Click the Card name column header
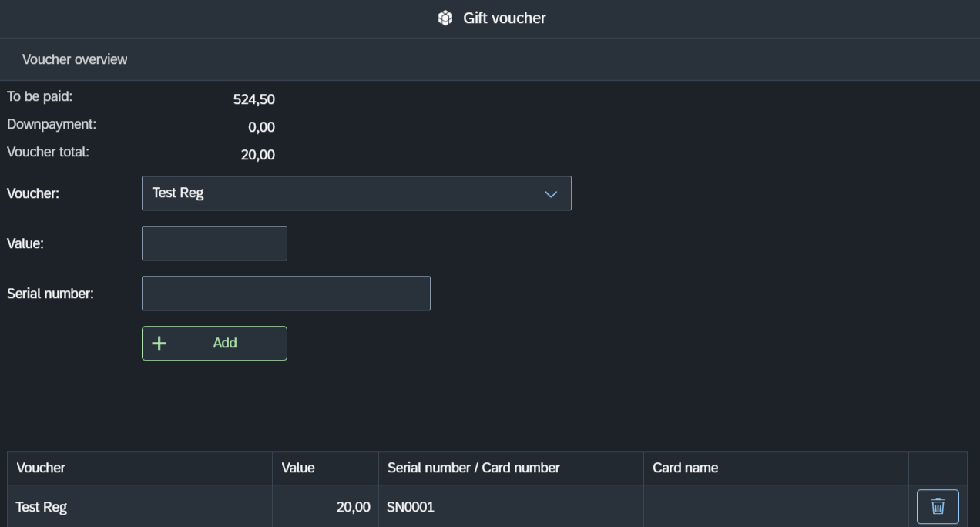The image size is (980, 527). pos(685,468)
